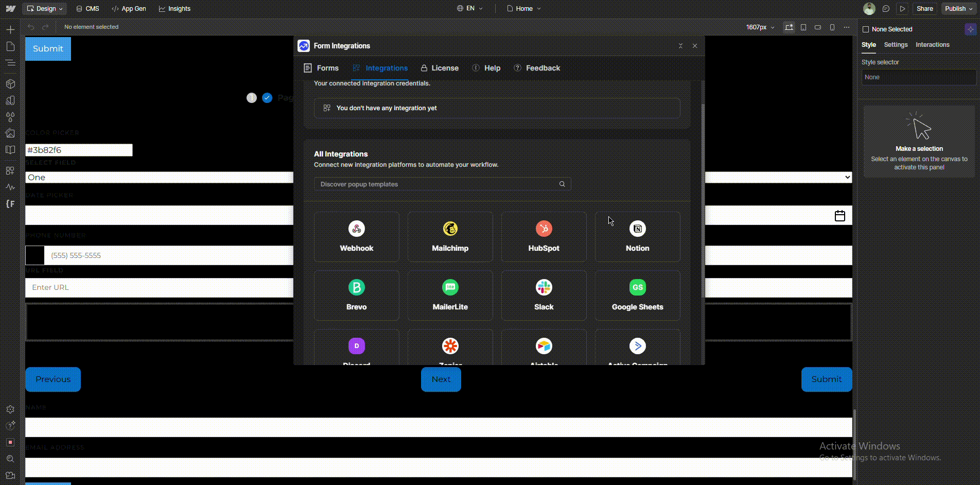Open the Settings panel tab

tap(896, 45)
